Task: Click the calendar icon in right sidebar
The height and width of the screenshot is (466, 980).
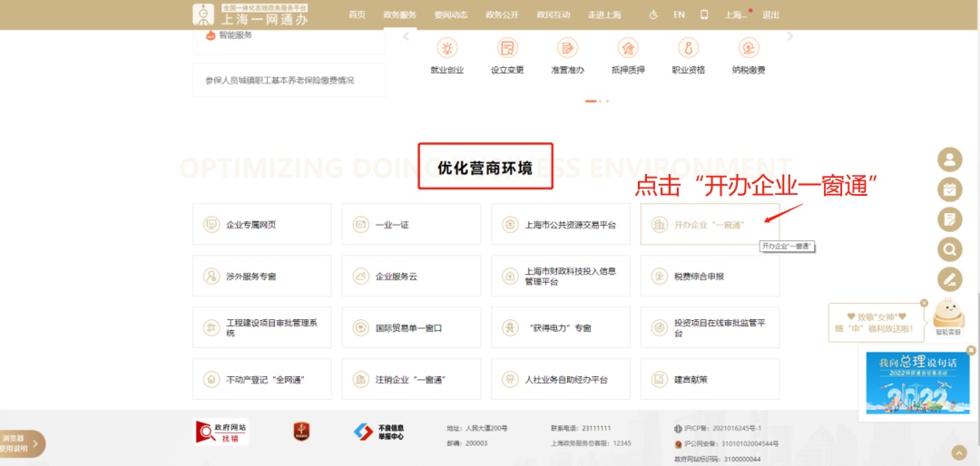Action: coord(949,189)
